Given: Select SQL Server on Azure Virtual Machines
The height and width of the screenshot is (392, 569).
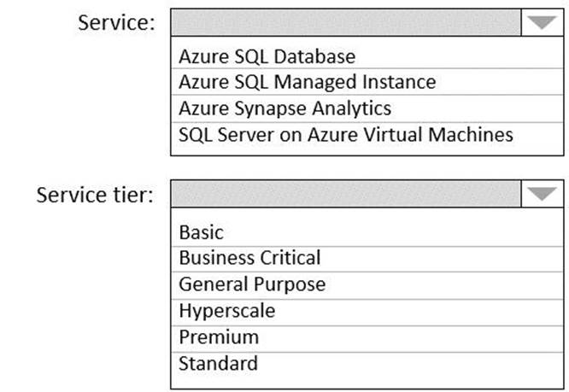Looking at the screenshot, I should tap(345, 134).
